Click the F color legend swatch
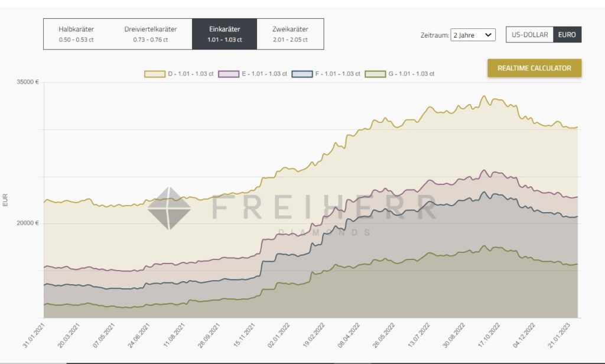 302,74
